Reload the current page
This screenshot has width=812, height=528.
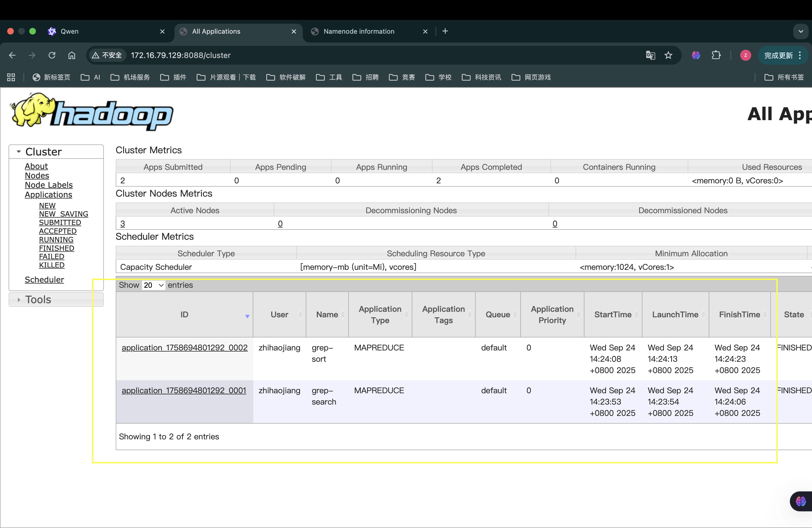[52, 55]
